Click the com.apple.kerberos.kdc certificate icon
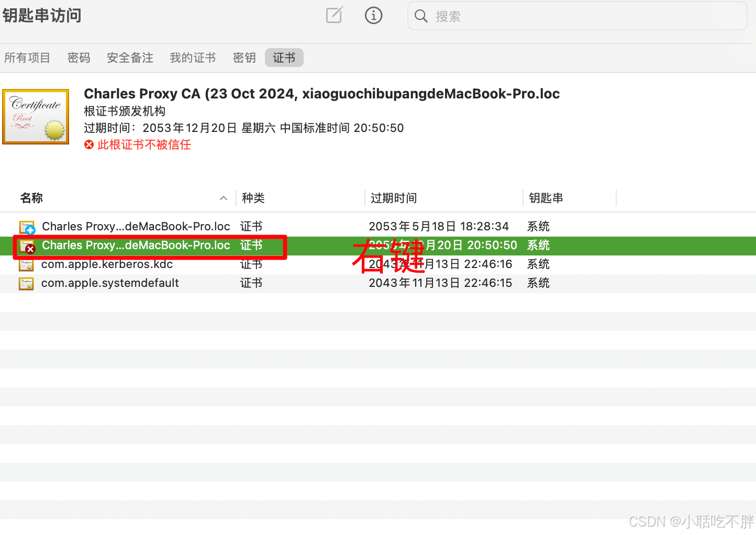This screenshot has width=756, height=535. click(26, 265)
